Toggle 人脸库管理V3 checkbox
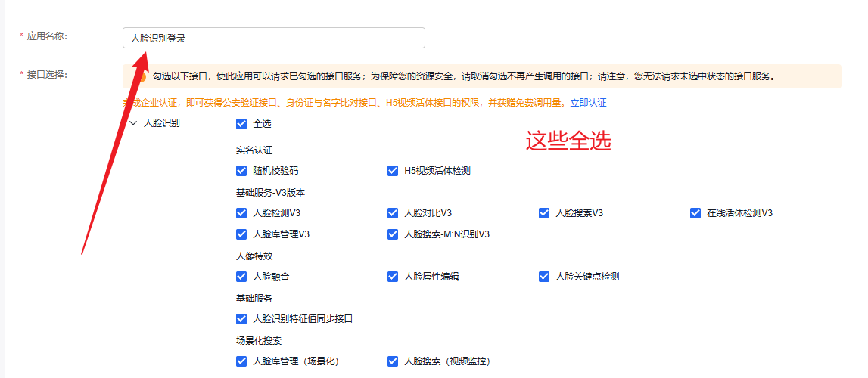Screen dimensions: 868x378 241,234
